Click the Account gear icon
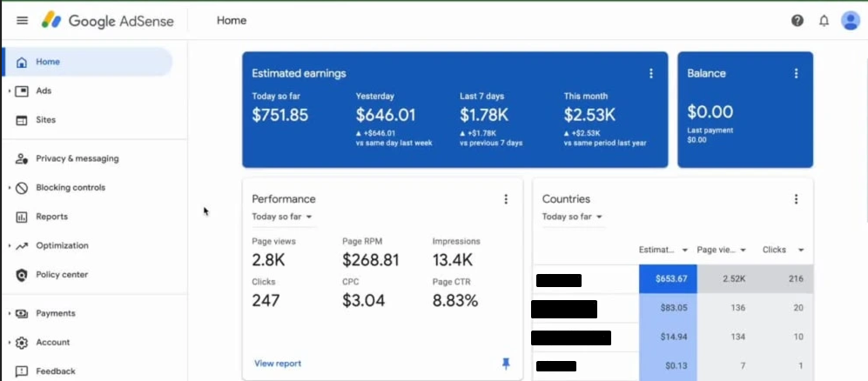The height and width of the screenshot is (381, 868). click(x=22, y=343)
